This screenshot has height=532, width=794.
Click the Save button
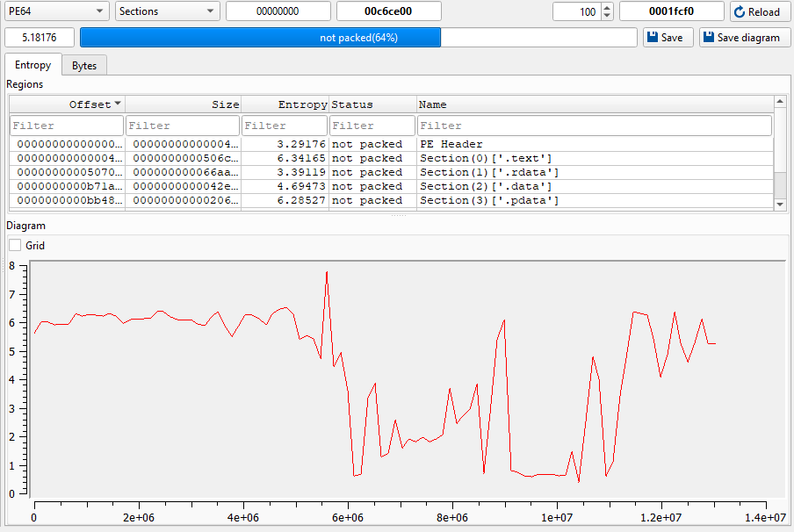tap(668, 38)
